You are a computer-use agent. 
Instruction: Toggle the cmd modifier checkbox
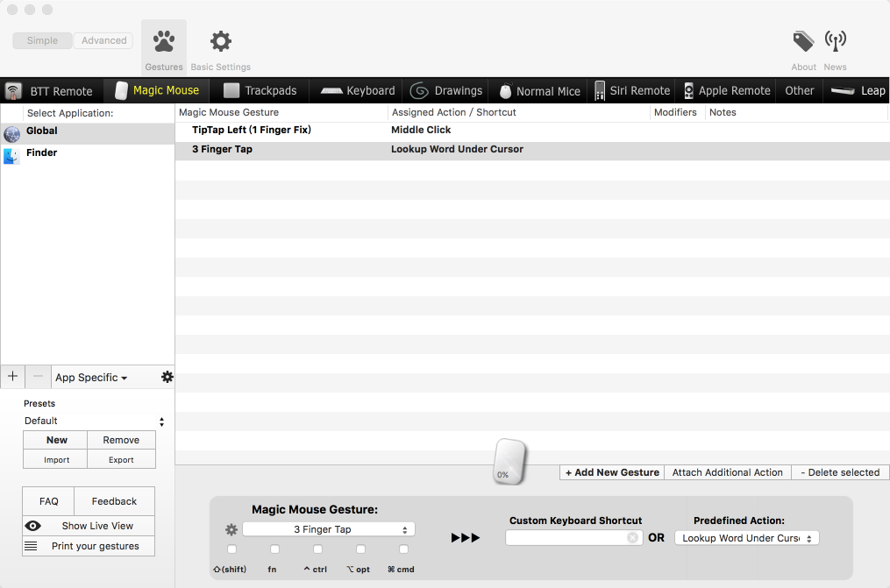[x=403, y=549]
